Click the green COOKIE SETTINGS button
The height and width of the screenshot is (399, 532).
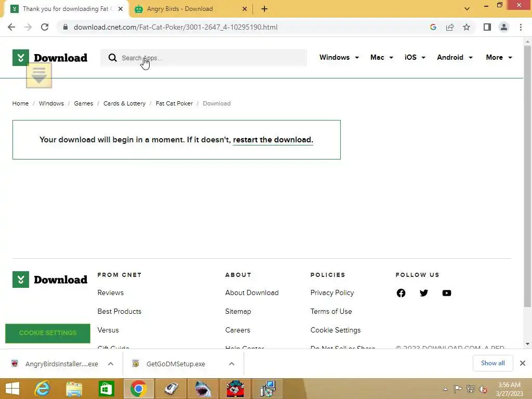pos(48,333)
